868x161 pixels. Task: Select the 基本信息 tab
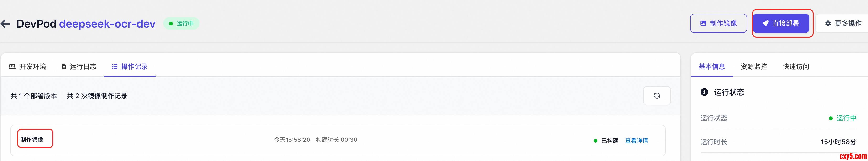point(712,66)
